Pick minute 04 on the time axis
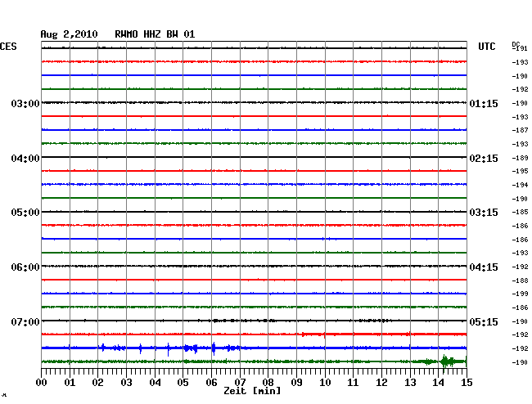This screenshot has width=532, height=404. (155, 382)
